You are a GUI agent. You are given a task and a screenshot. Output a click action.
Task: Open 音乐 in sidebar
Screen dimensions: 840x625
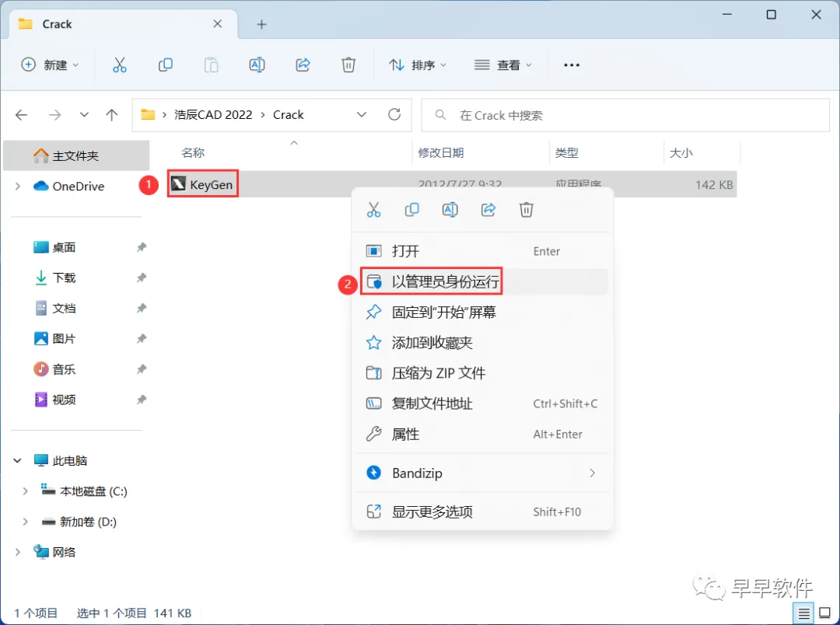(x=64, y=369)
